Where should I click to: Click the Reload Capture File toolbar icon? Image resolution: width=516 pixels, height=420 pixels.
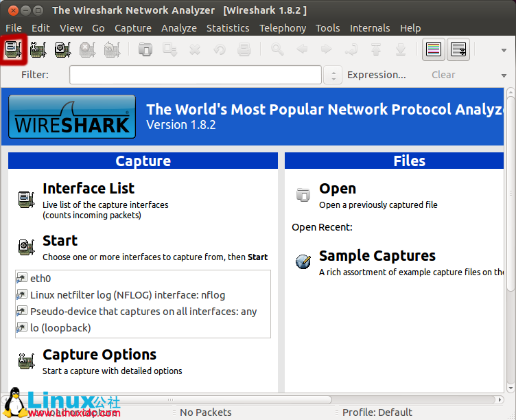tap(220, 49)
